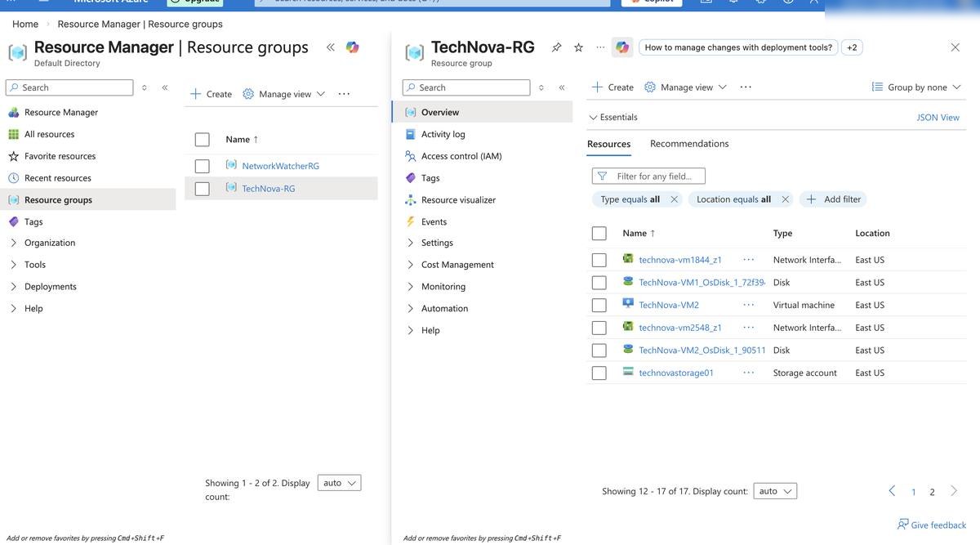Check the technovastorage01 checkbox
The width and height of the screenshot is (980, 545).
[x=599, y=373]
